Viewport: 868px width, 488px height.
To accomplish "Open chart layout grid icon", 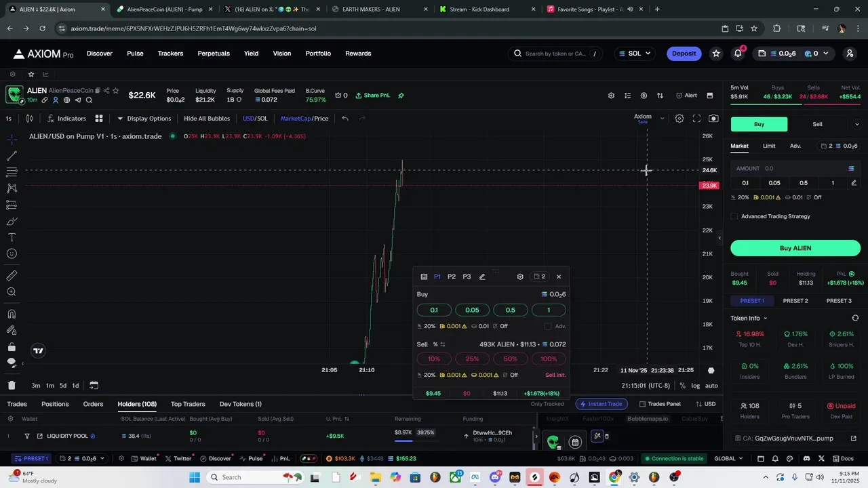I will tap(99, 119).
